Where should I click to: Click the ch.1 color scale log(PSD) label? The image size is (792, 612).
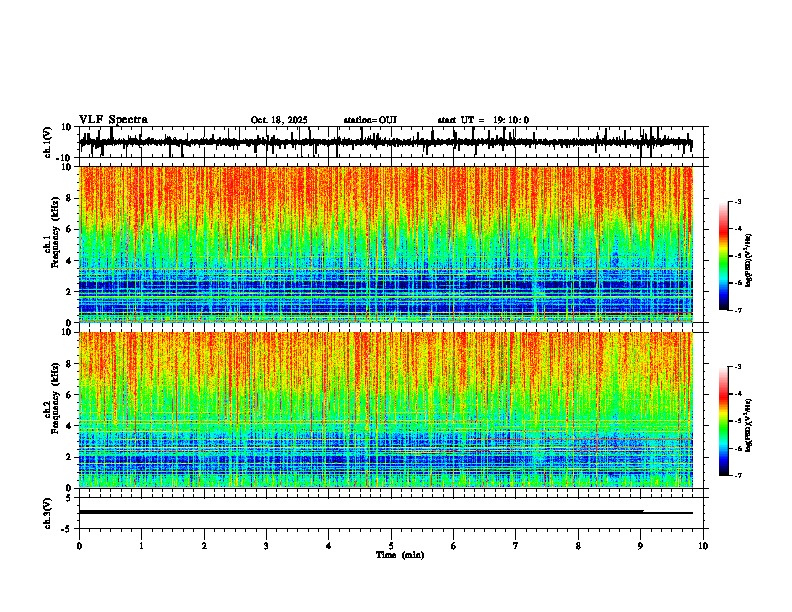tap(748, 260)
